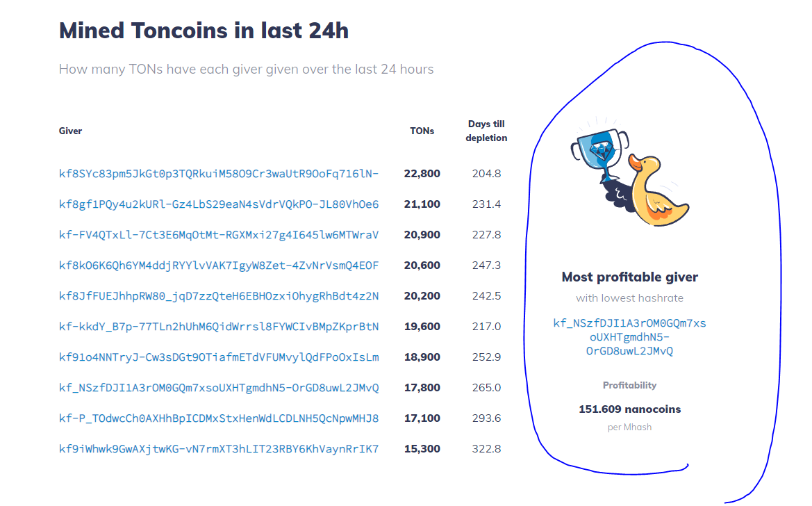Click the Most profitable giver title
The width and height of the screenshot is (812, 506).
[629, 277]
